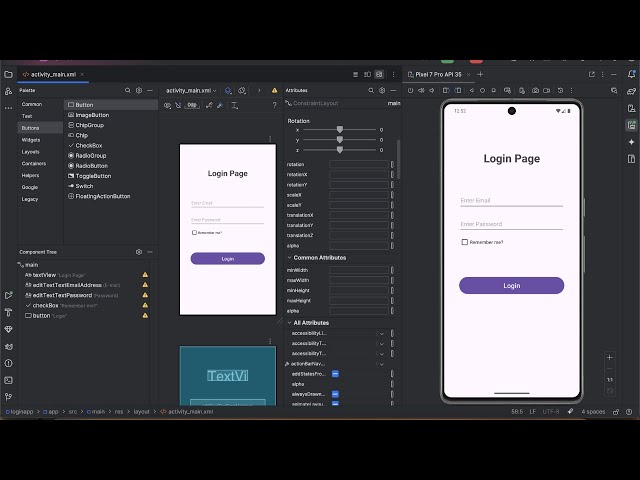Switch to Design-only view mode icon

click(380, 74)
